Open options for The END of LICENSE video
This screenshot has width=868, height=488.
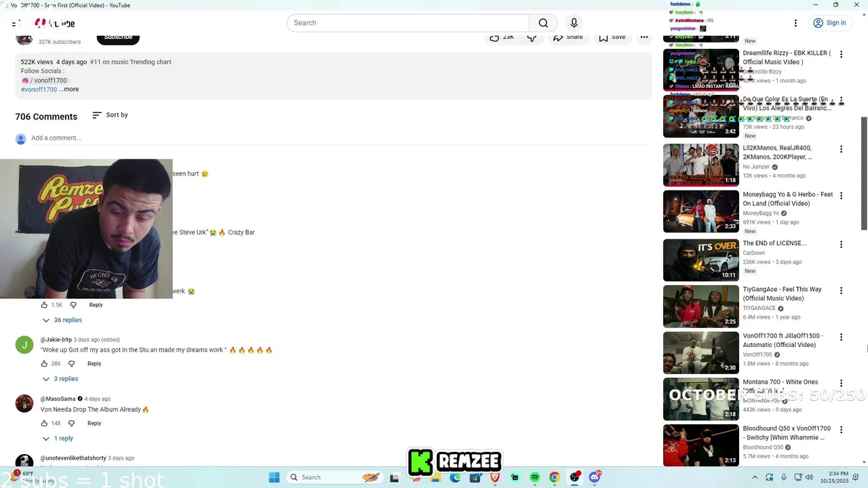841,245
